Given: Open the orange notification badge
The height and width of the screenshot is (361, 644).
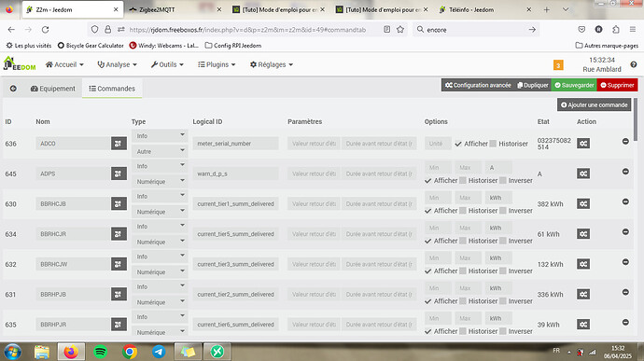Looking at the screenshot, I should click(558, 65).
